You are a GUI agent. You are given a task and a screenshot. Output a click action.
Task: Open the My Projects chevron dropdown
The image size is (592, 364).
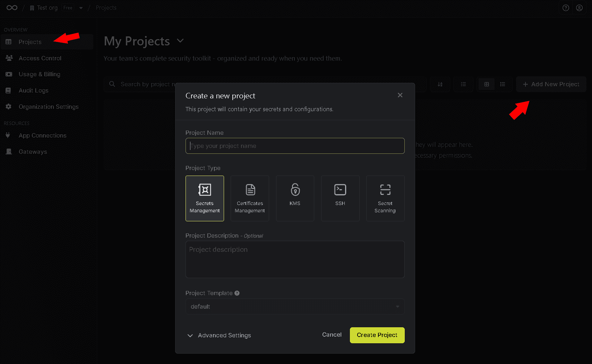180,41
